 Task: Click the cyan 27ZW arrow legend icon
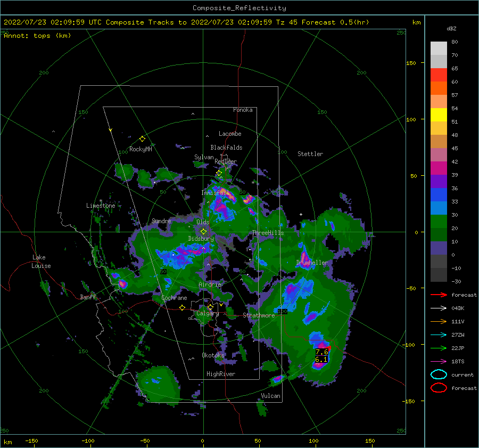[439, 335]
